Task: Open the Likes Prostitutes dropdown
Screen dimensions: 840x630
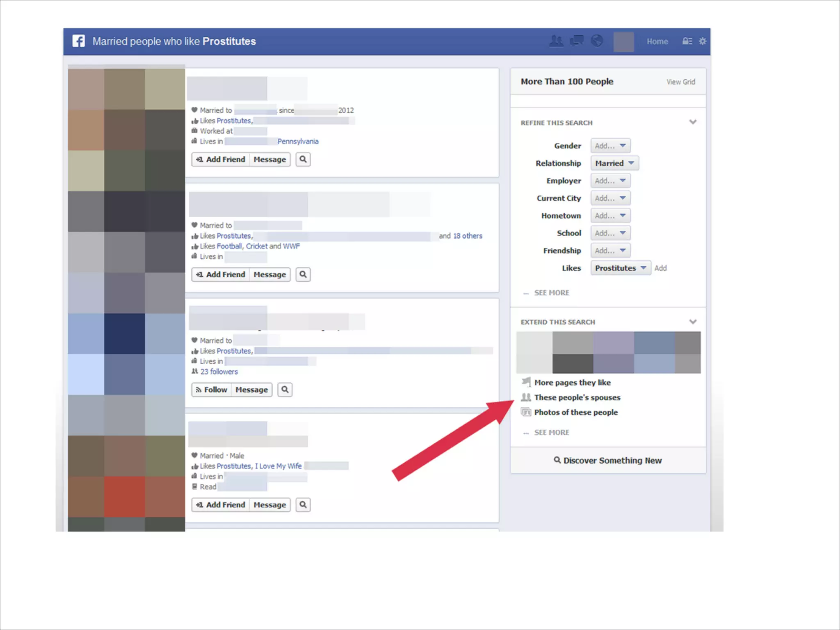Action: [x=620, y=268]
